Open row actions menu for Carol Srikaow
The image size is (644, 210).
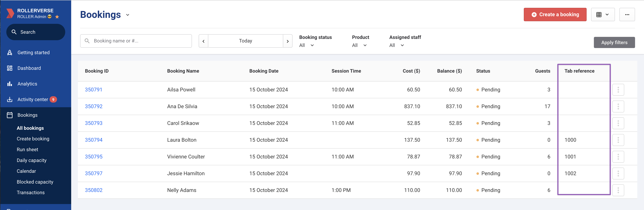(618, 123)
